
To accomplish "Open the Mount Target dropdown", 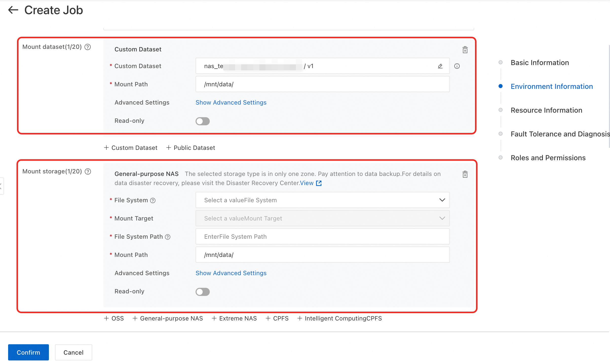I will pyautogui.click(x=322, y=218).
